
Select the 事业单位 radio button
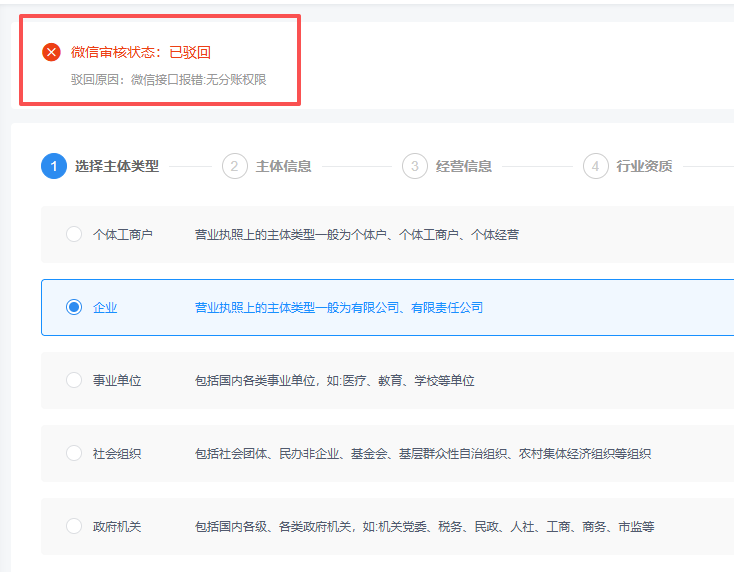point(74,380)
